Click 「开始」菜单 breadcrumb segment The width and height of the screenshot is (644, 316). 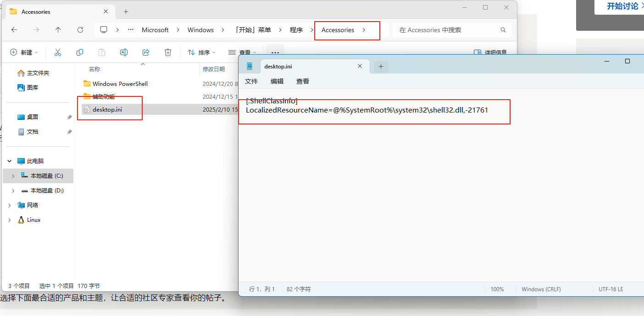[252, 30]
